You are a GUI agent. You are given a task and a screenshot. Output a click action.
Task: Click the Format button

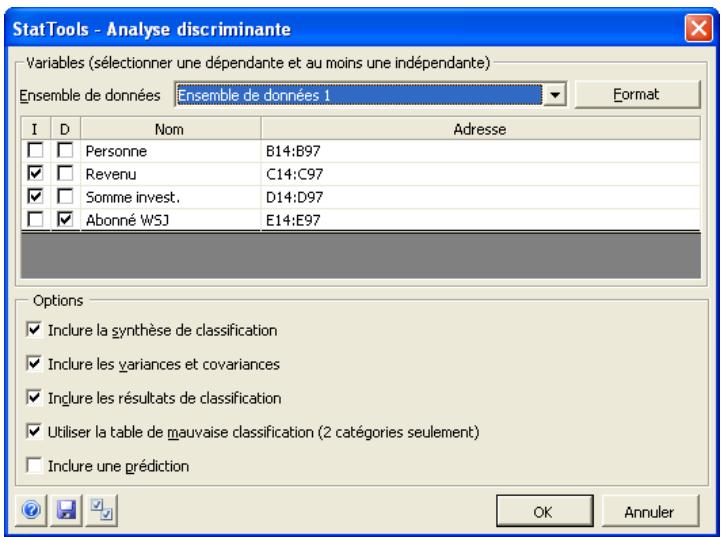pos(637,94)
